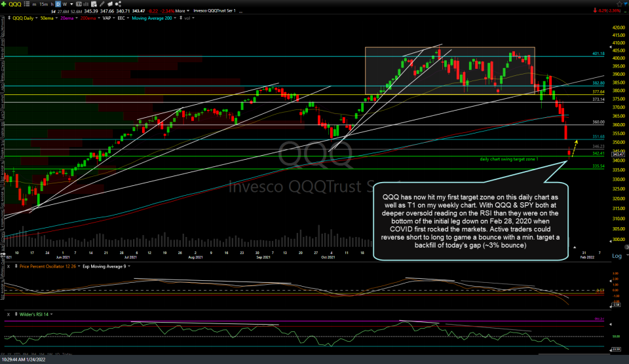Click the 351.68 price level label

coord(598,137)
